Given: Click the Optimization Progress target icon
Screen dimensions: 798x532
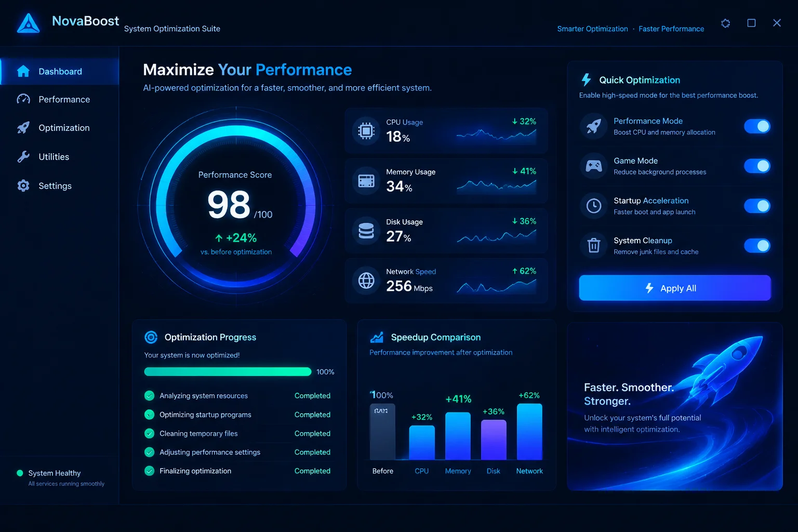Looking at the screenshot, I should [x=151, y=337].
